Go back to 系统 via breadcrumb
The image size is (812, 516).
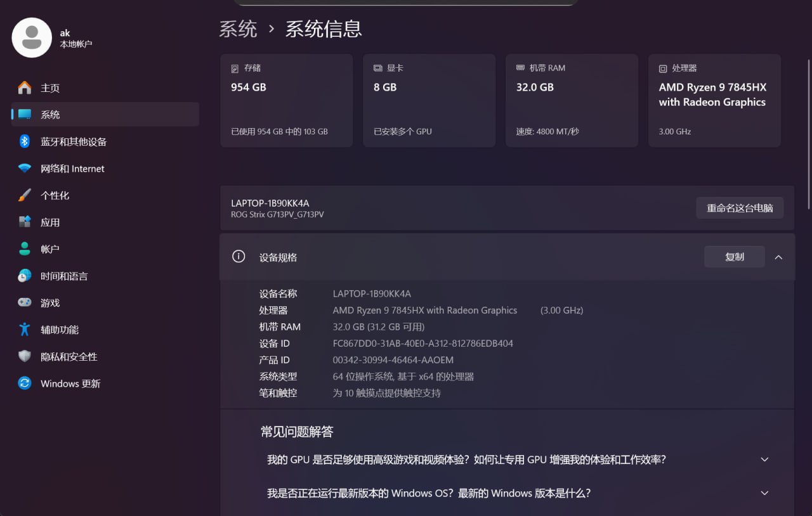point(238,29)
